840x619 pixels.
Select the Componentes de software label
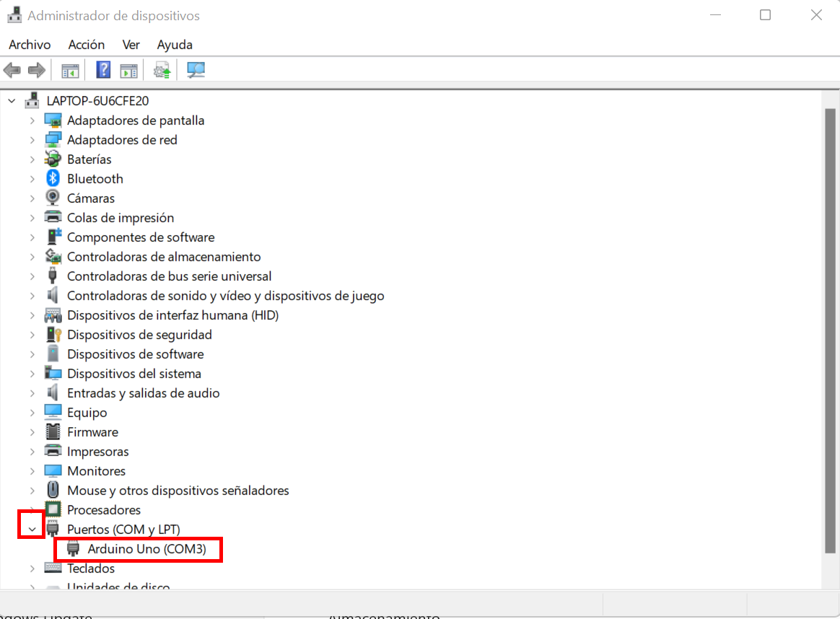pyautogui.click(x=141, y=237)
